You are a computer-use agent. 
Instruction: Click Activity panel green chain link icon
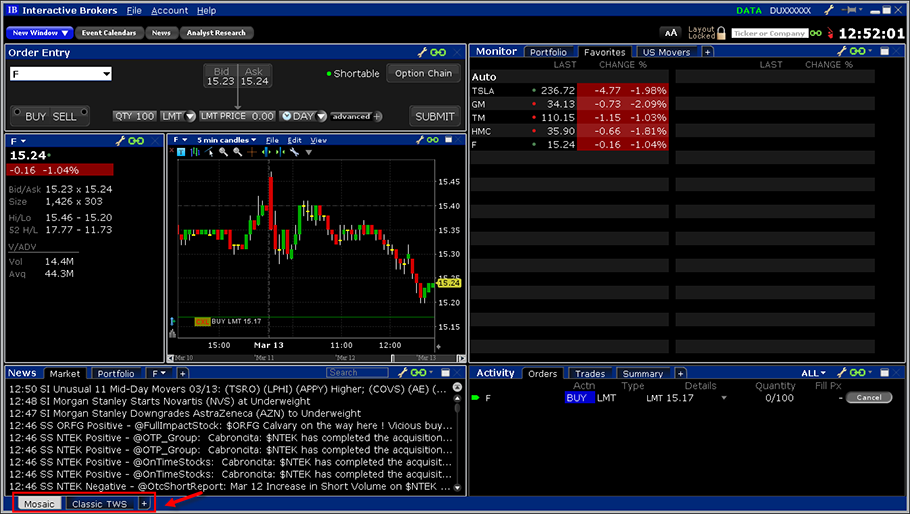coord(857,372)
